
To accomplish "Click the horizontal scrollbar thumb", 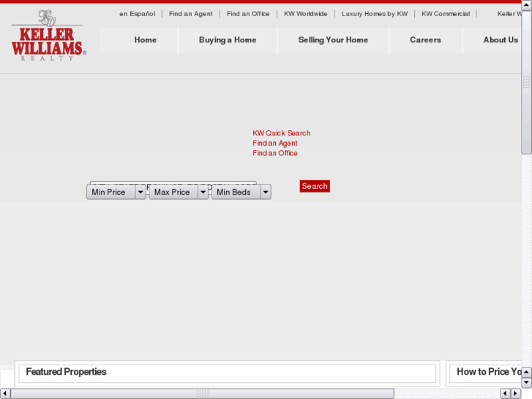I will coord(203,394).
